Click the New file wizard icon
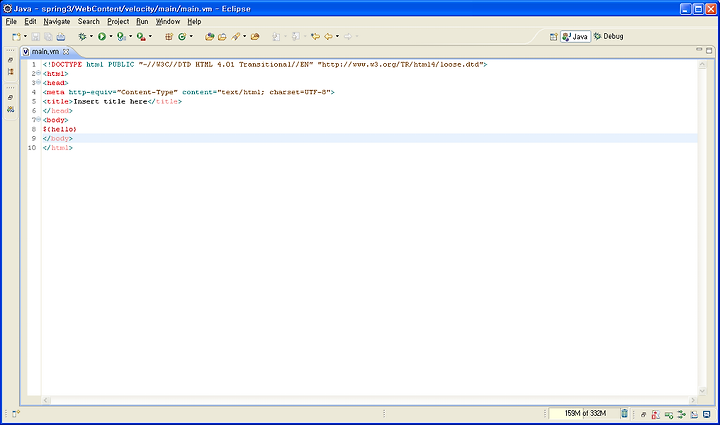Viewport: 720px width, 425px height. [16, 37]
